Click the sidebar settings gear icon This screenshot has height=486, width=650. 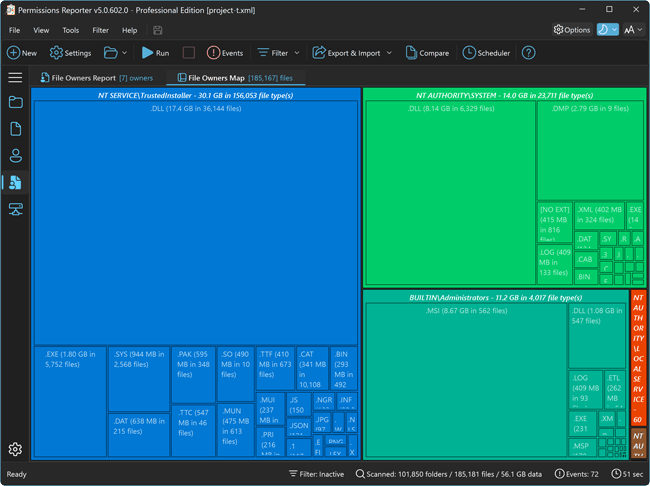15,449
